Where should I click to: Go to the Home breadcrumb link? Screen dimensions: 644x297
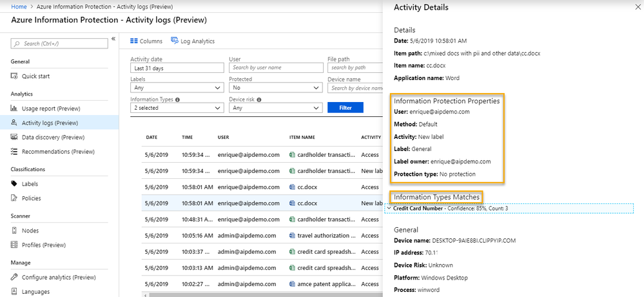point(19,6)
